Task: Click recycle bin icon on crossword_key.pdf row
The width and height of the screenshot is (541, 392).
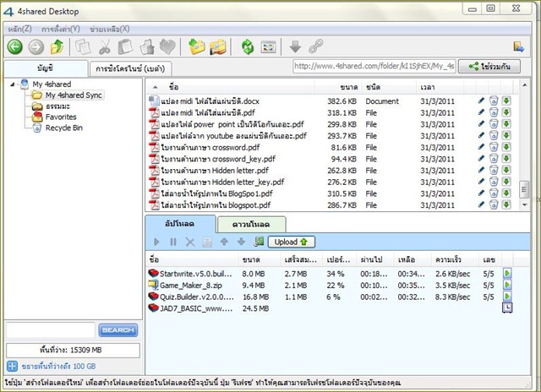Action: point(494,159)
